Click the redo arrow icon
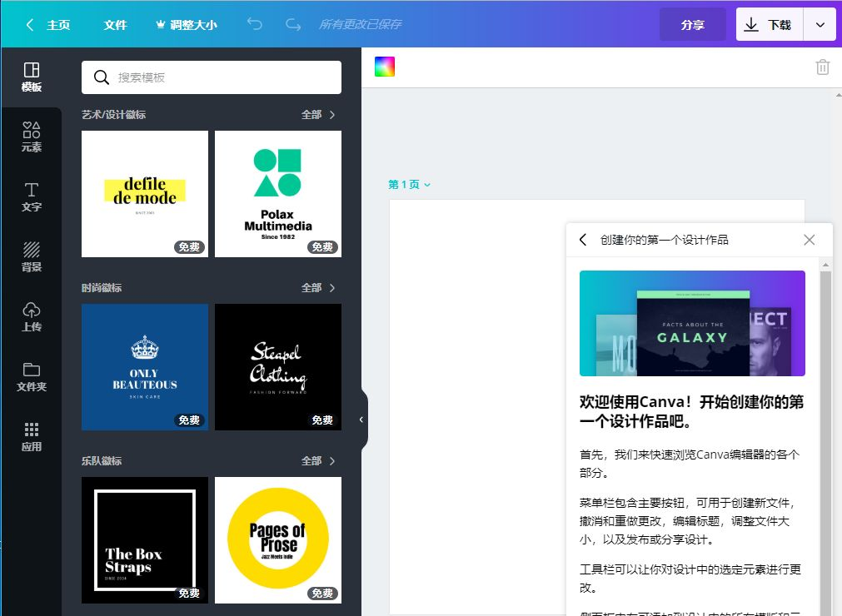This screenshot has width=842, height=616. (x=293, y=24)
